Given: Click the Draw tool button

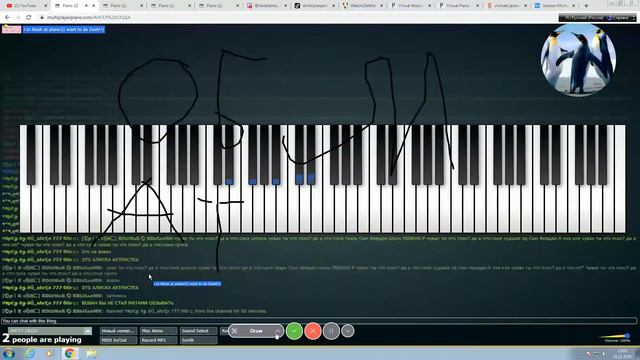Looking at the screenshot, I should 256,331.
